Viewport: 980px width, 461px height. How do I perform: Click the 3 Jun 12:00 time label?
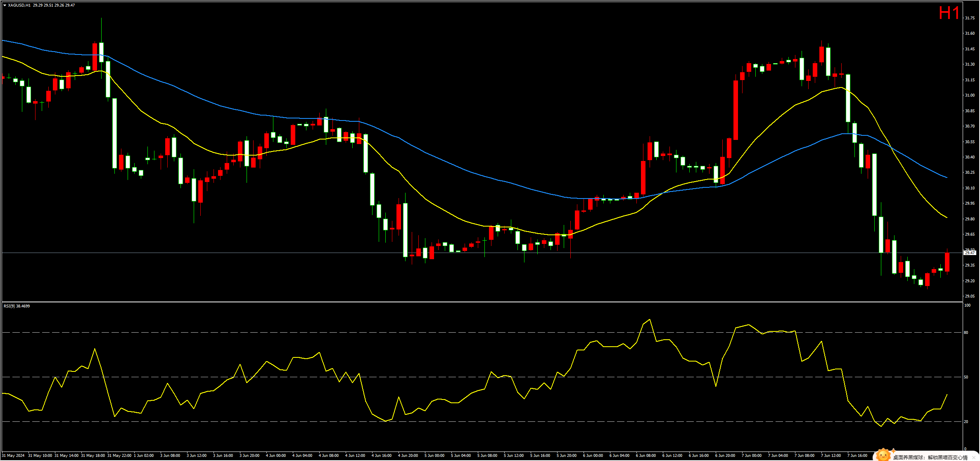tap(197, 456)
